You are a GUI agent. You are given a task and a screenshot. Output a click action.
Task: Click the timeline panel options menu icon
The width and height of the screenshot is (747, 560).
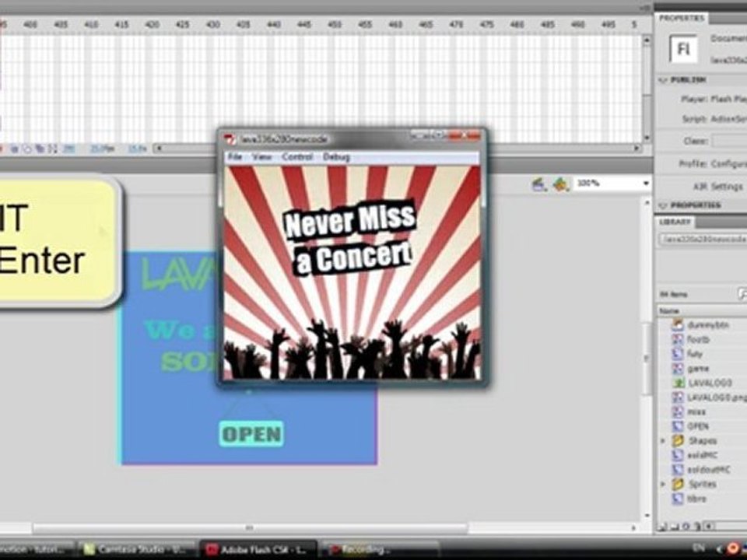coord(645,8)
